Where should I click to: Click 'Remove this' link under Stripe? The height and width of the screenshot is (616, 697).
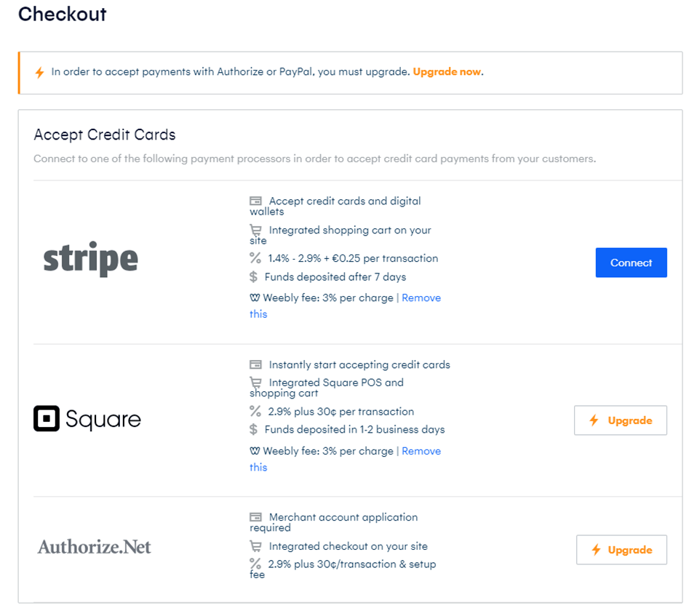421,298
